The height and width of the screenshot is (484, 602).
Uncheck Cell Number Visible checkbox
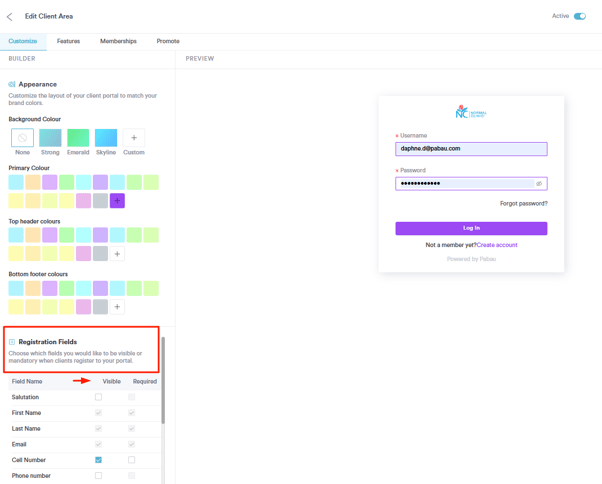pyautogui.click(x=98, y=460)
